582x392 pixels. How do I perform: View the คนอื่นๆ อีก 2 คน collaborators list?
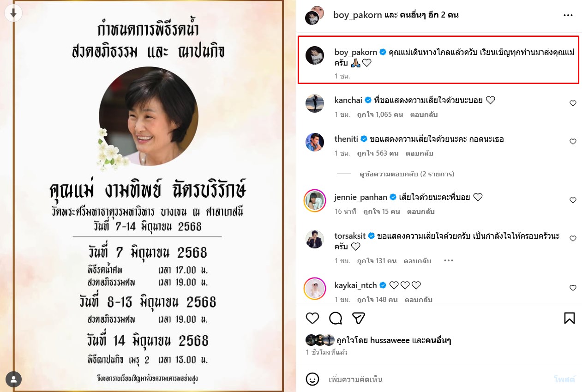[429, 15]
